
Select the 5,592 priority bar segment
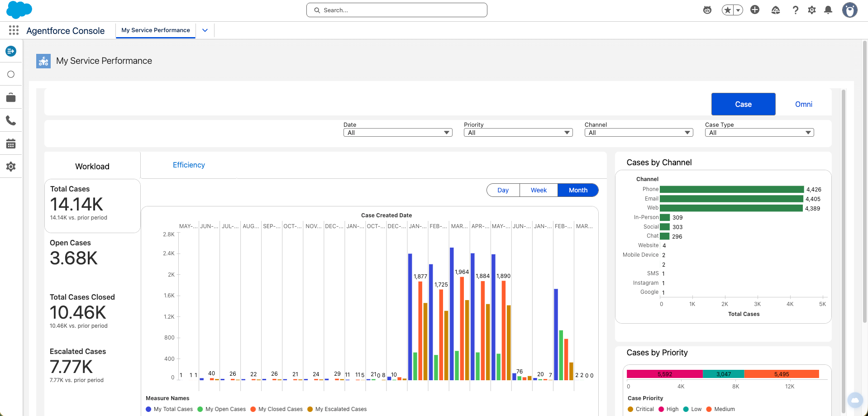coord(665,374)
